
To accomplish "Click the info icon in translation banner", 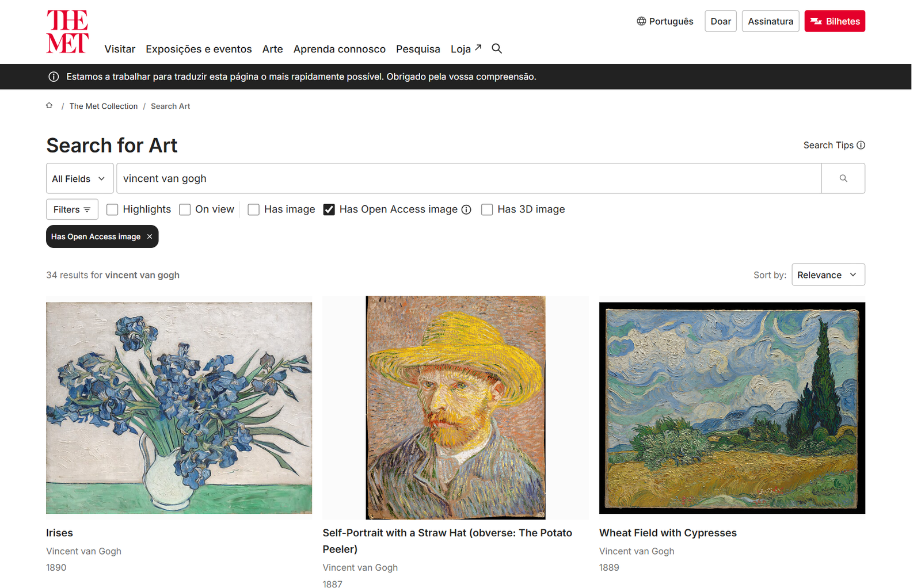I will (54, 77).
